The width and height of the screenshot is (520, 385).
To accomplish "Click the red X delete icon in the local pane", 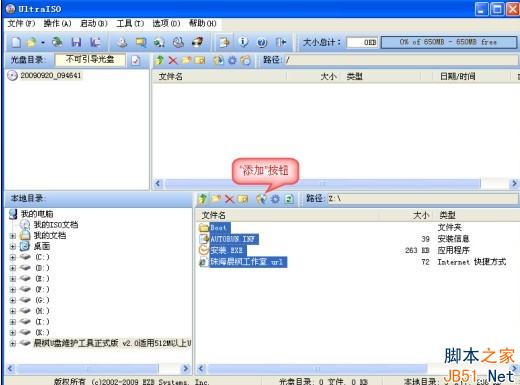I will 229,199.
